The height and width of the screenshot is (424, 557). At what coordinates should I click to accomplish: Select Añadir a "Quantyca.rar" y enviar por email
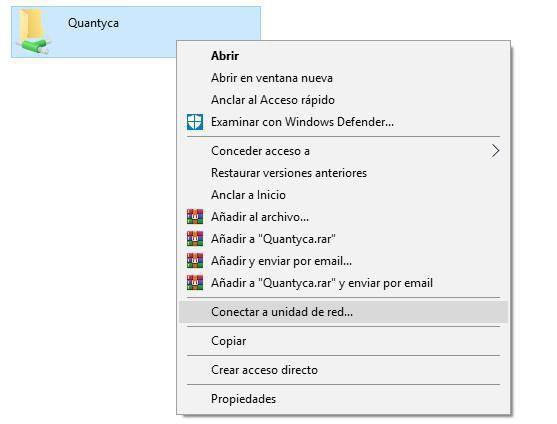(x=344, y=283)
